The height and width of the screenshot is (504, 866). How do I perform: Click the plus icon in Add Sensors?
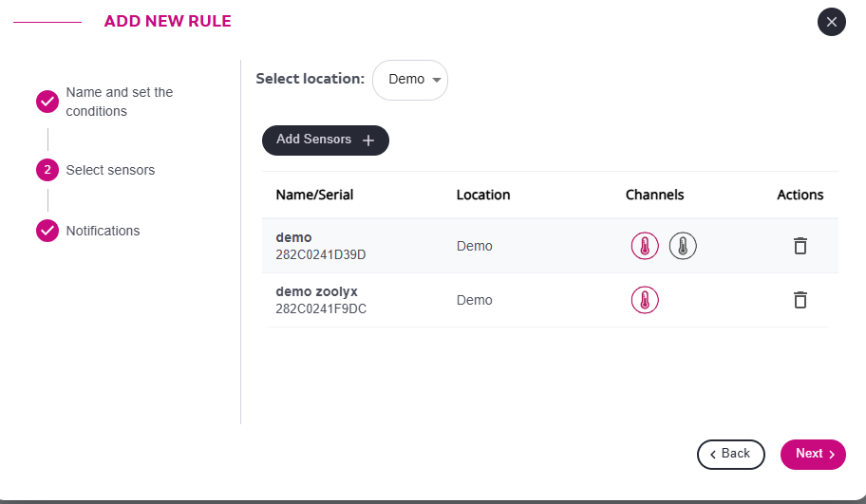[x=369, y=140]
